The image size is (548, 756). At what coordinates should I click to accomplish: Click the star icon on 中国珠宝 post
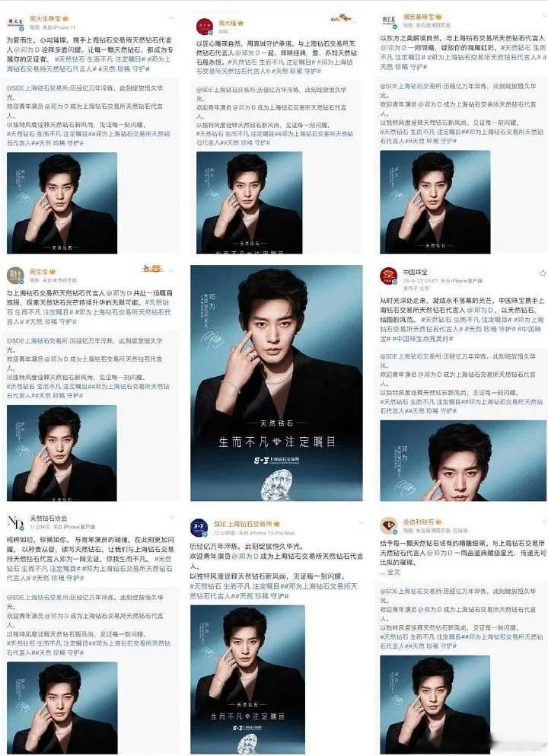pos(542,273)
